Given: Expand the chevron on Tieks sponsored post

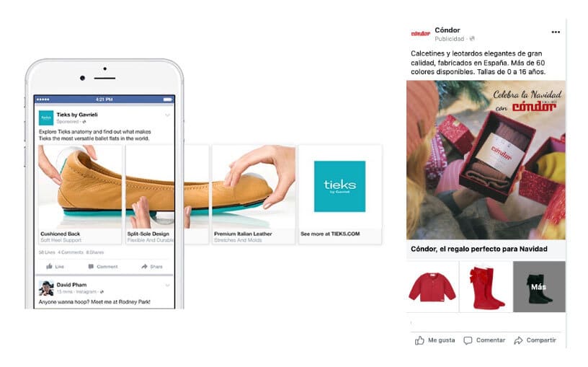Looking at the screenshot, I should point(168,115).
